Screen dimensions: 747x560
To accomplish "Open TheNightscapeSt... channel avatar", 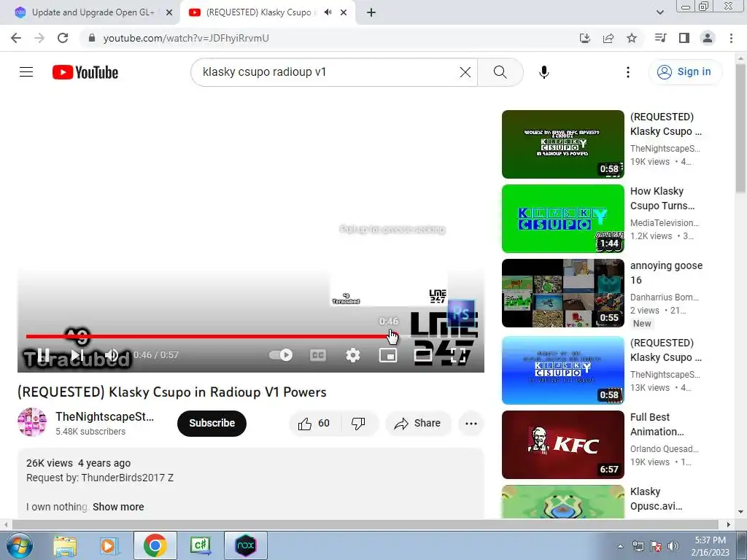I will pos(32,422).
